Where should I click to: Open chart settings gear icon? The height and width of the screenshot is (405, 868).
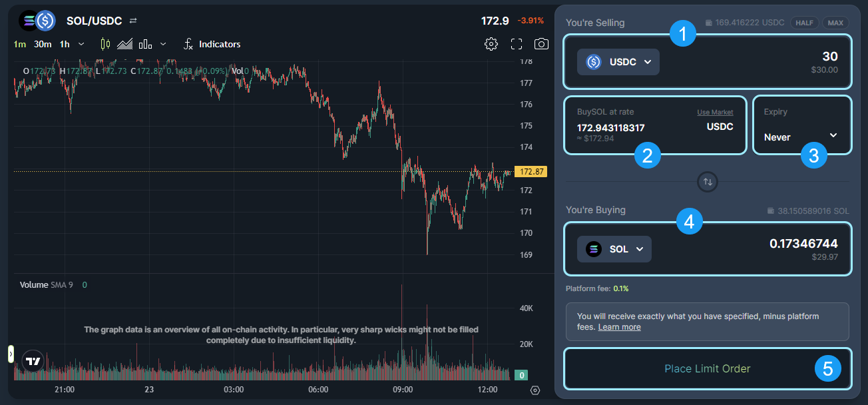491,44
